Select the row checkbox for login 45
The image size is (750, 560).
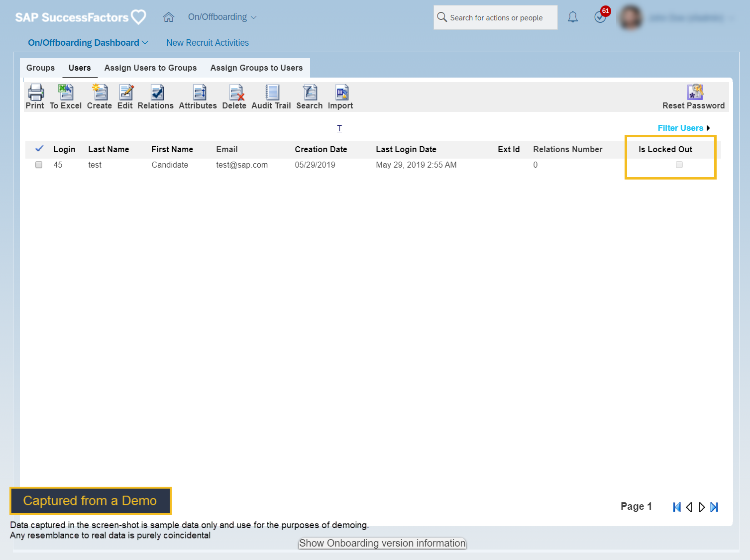pyautogui.click(x=39, y=165)
